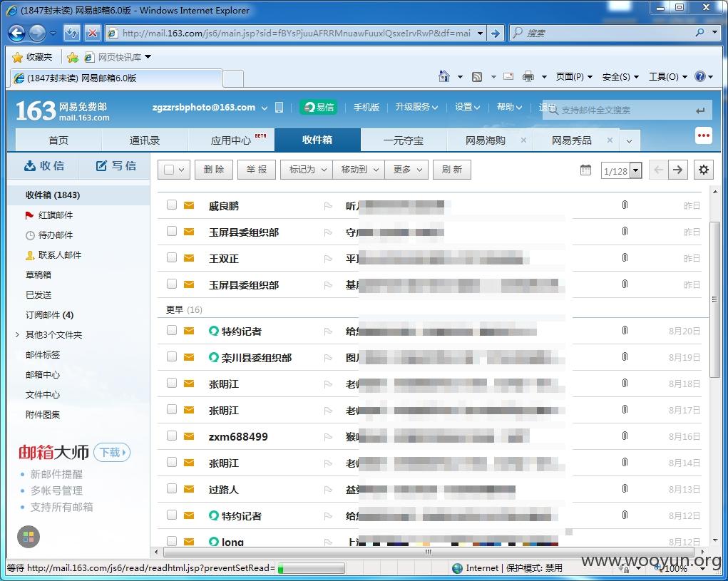Open the 移动到 dropdown
The width and height of the screenshot is (728, 581).
click(359, 170)
